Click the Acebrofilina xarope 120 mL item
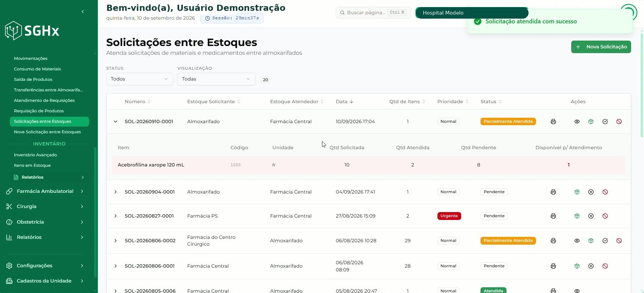Image resolution: width=644 pixels, height=293 pixels. (x=151, y=165)
